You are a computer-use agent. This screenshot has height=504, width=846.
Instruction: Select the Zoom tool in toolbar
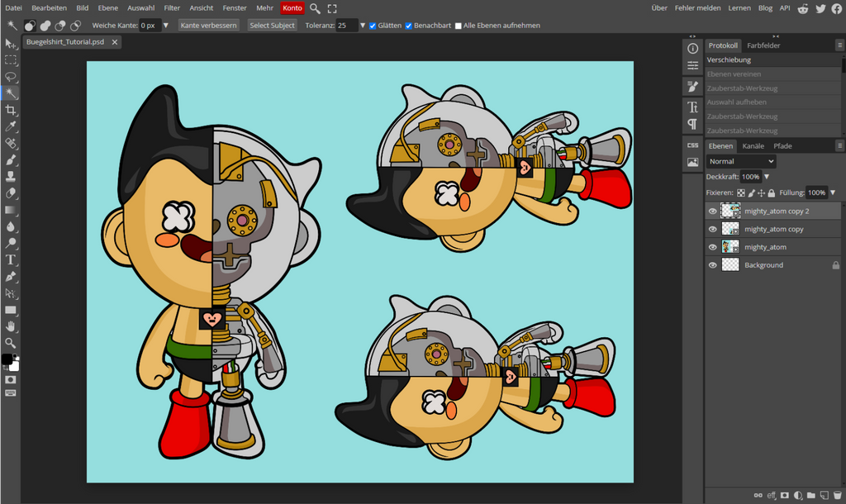pyautogui.click(x=10, y=343)
